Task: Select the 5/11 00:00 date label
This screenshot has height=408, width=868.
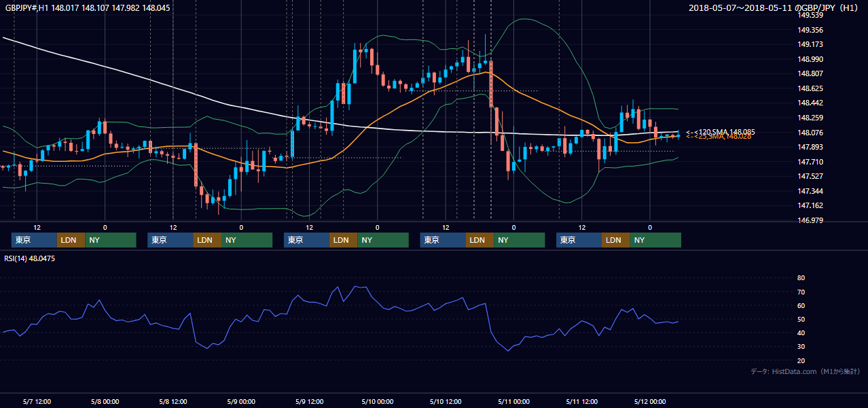Action: 513,401
